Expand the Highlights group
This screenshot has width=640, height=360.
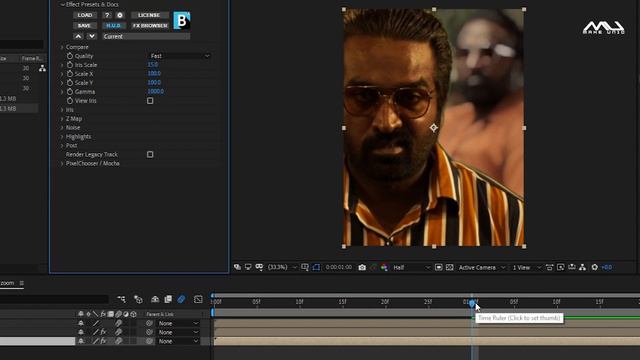point(62,137)
